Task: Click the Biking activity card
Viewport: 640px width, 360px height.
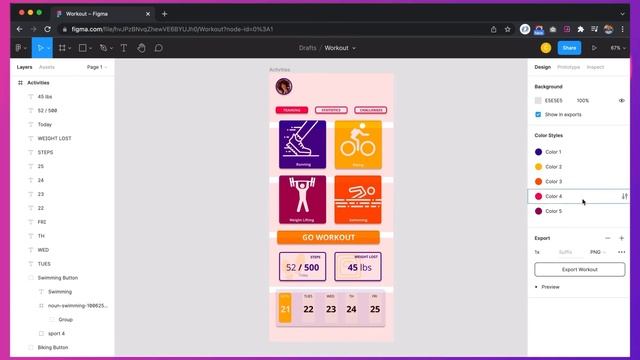Action: 358,144
